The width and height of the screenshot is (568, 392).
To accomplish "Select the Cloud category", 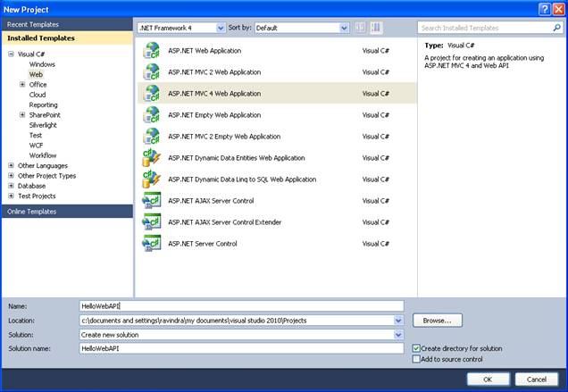I will click(x=38, y=95).
